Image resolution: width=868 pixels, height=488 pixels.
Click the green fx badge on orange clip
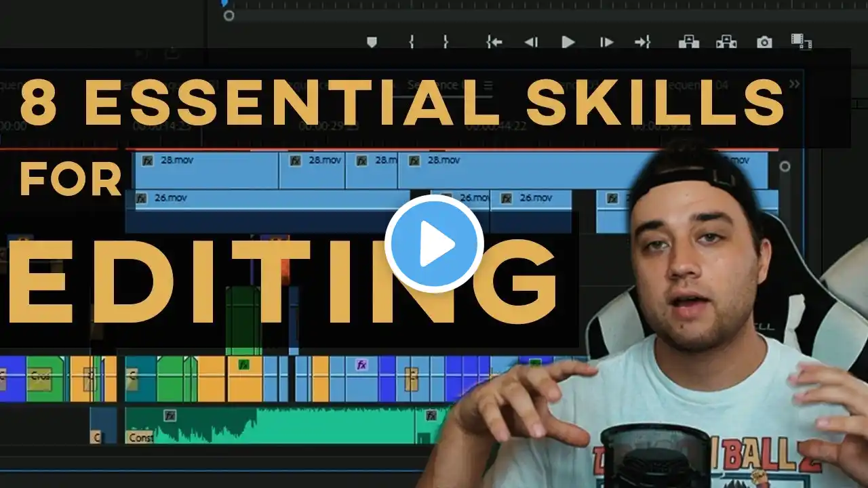click(x=244, y=365)
